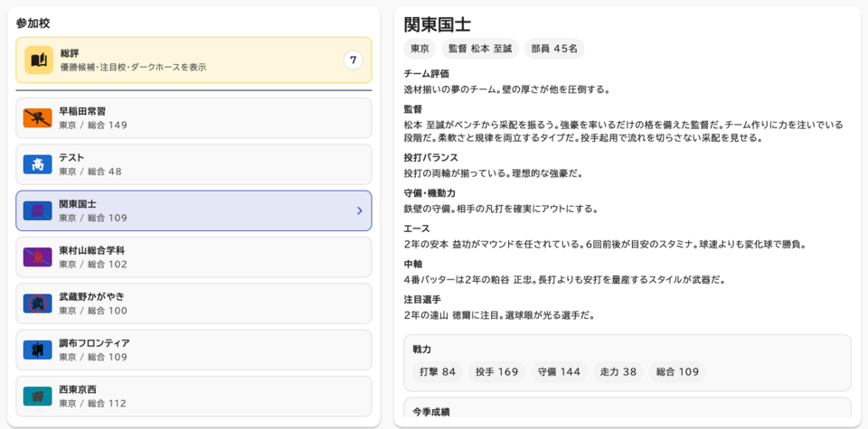Click the 総評 open book icon
The width and height of the screenshot is (868, 429).
coord(38,60)
